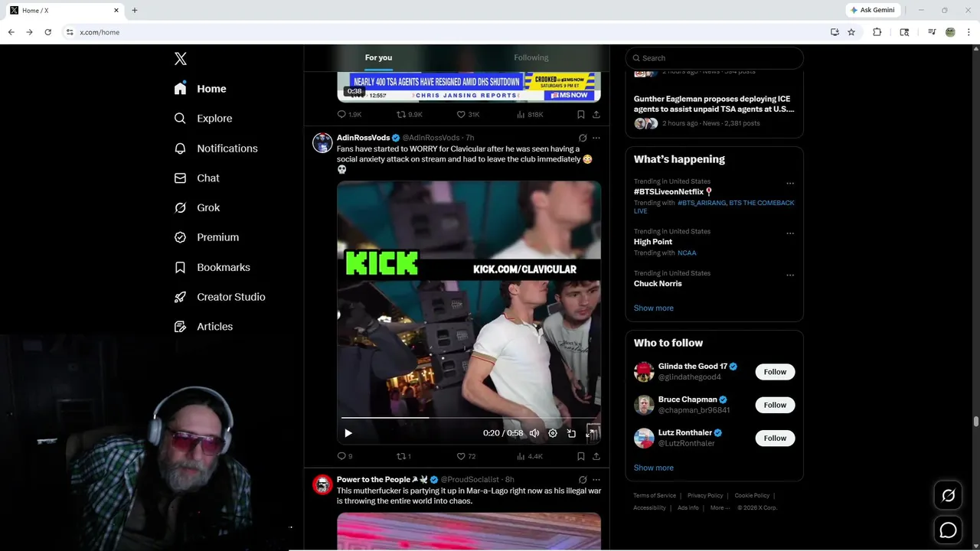This screenshot has width=980, height=551.
Task: Follow Glinda the Good 17
Action: click(775, 372)
